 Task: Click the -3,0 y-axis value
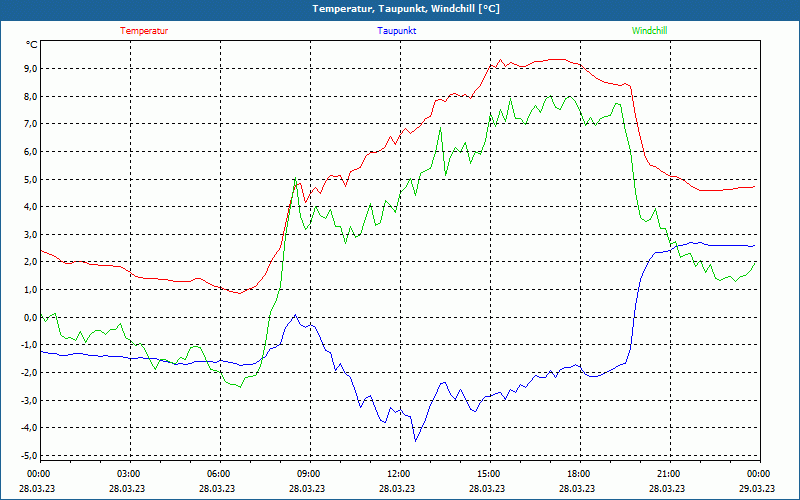(x=29, y=400)
